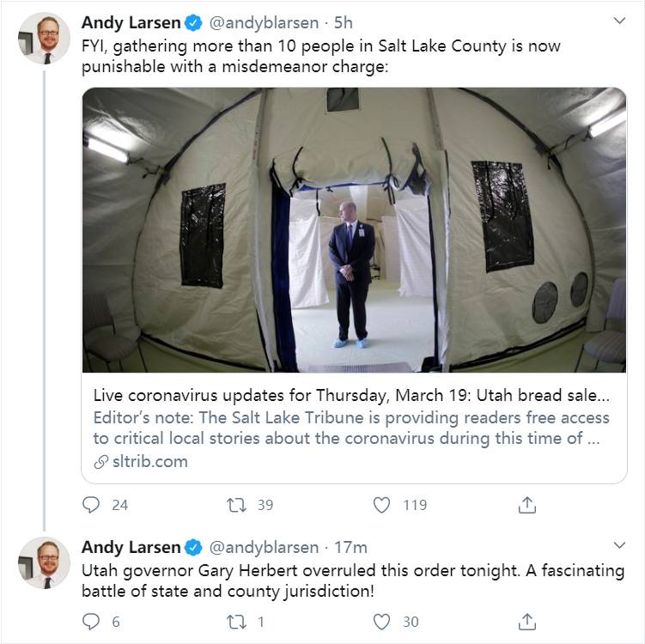Like the tweet with 30 likes

tap(382, 621)
